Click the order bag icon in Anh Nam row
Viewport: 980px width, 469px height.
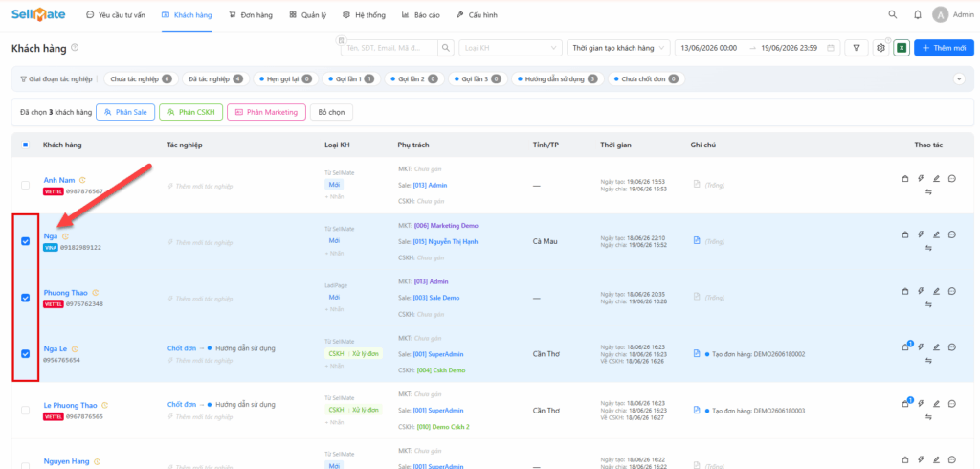pos(905,180)
